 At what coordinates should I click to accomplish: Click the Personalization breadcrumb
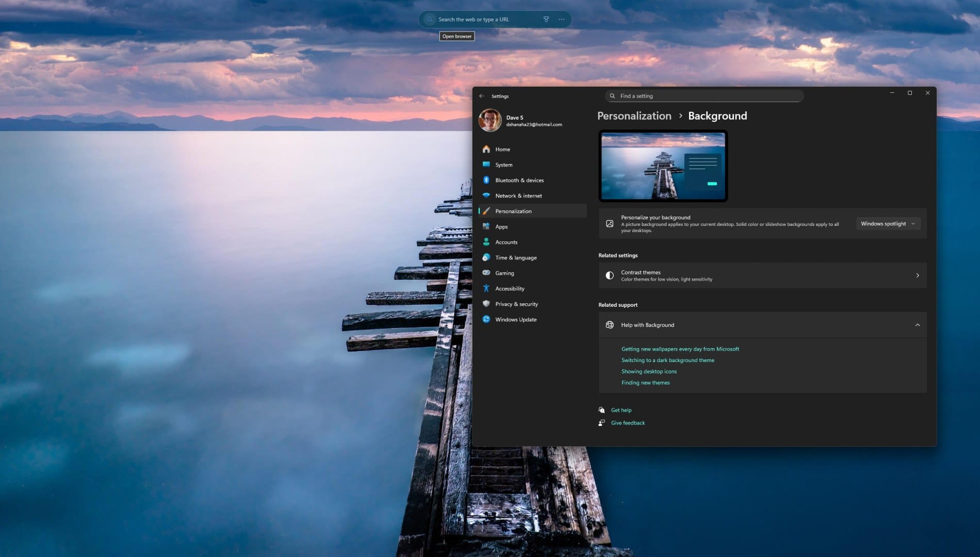634,116
